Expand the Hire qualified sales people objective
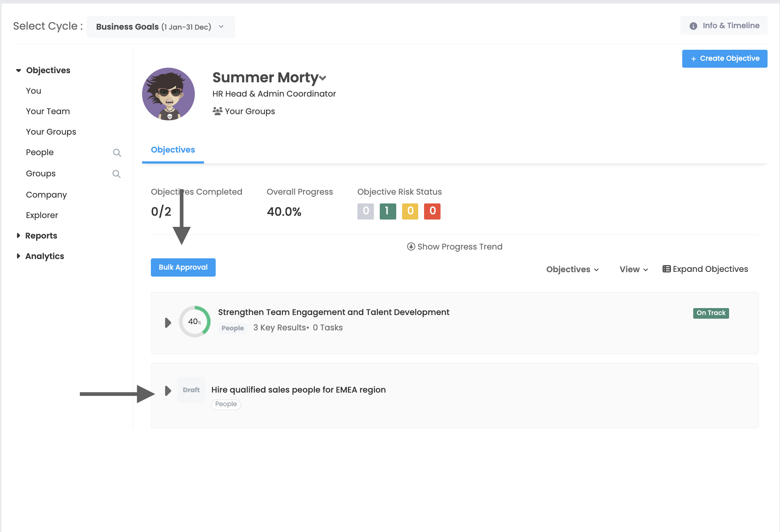 tap(168, 391)
